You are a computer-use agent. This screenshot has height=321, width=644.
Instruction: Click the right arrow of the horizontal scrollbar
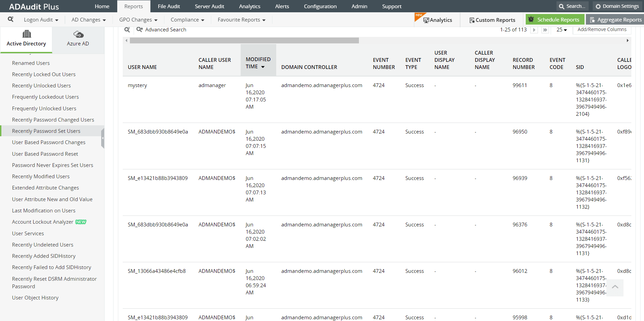click(x=628, y=41)
